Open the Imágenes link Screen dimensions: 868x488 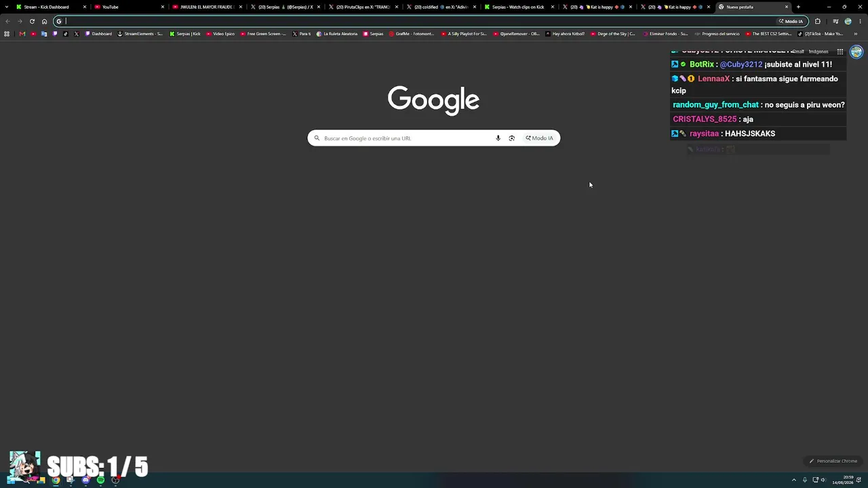point(818,52)
